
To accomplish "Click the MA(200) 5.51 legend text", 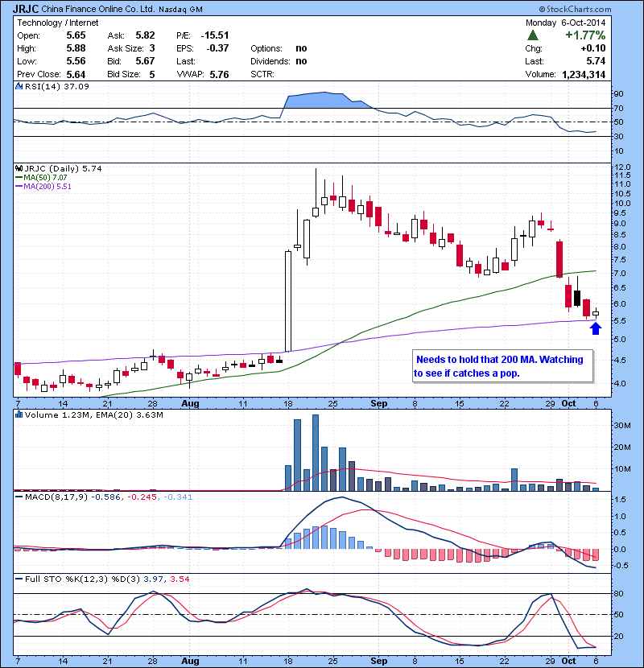I will (47, 187).
